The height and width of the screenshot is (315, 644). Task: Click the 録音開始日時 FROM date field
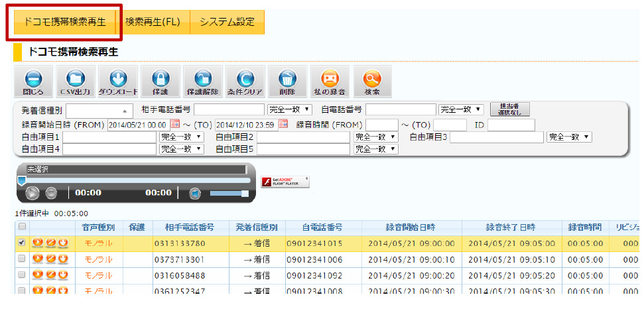pos(139,125)
